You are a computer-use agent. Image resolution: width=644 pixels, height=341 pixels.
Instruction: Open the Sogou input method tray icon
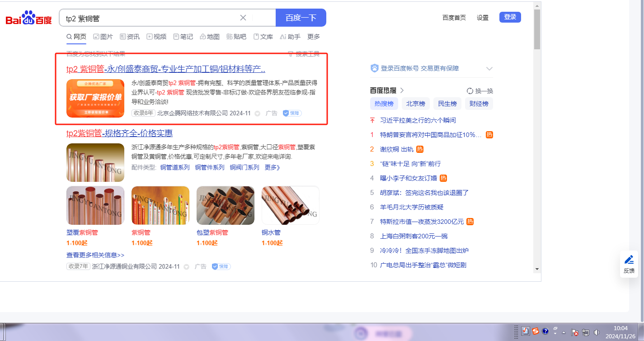click(536, 331)
